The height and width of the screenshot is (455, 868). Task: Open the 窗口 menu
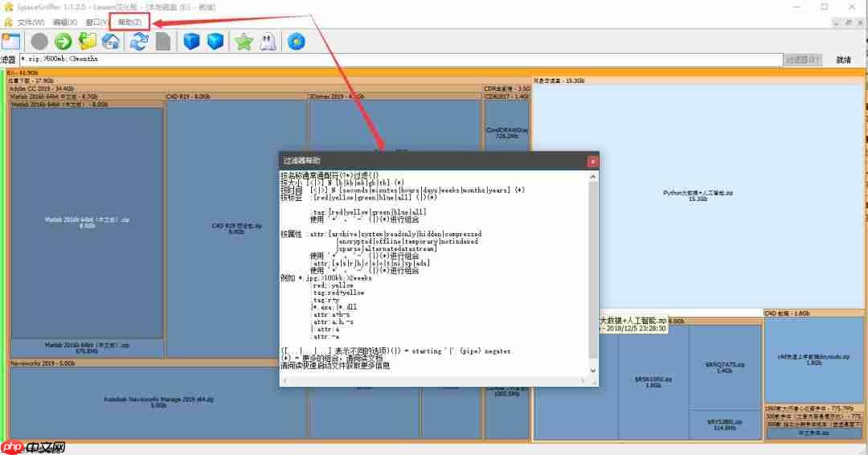point(97,23)
